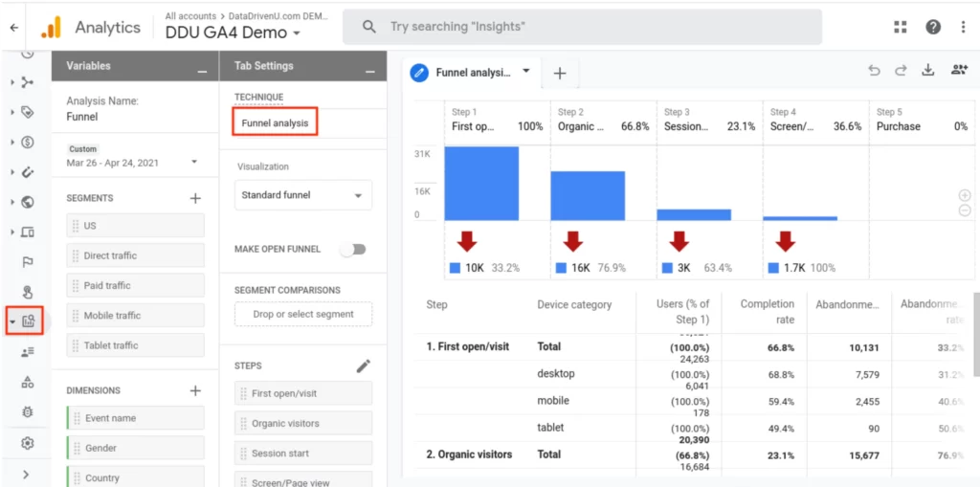Click the share with users icon

tap(958, 71)
